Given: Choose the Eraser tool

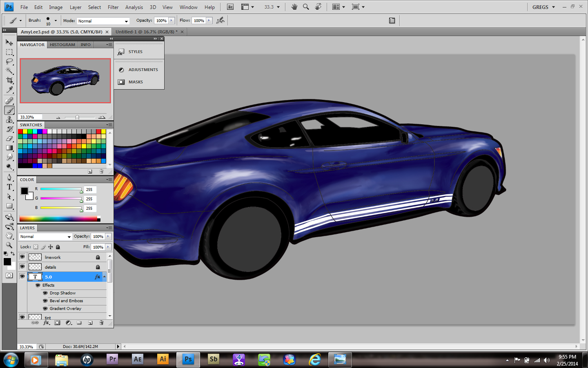Looking at the screenshot, I should tap(9, 138).
